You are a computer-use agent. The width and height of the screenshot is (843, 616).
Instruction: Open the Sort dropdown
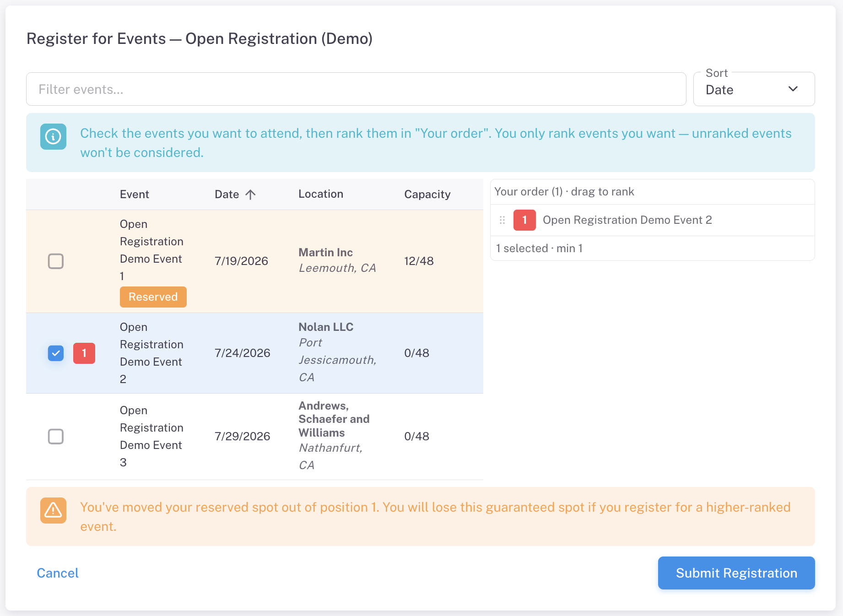(754, 89)
